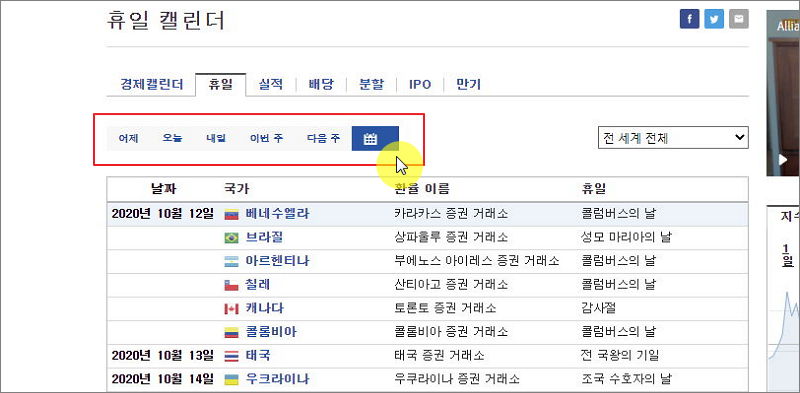Open the 콜롬비아 country link

point(270,332)
